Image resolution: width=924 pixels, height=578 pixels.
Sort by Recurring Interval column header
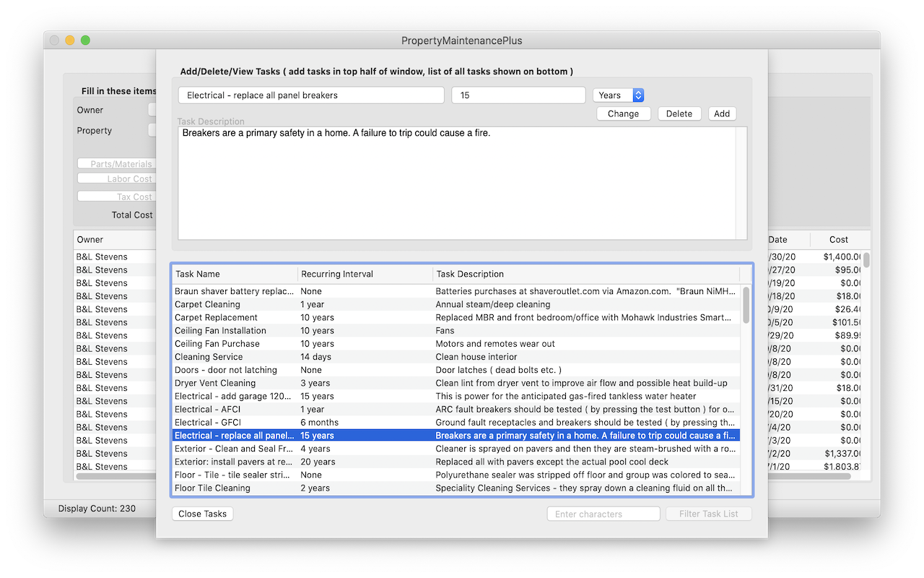click(x=365, y=274)
